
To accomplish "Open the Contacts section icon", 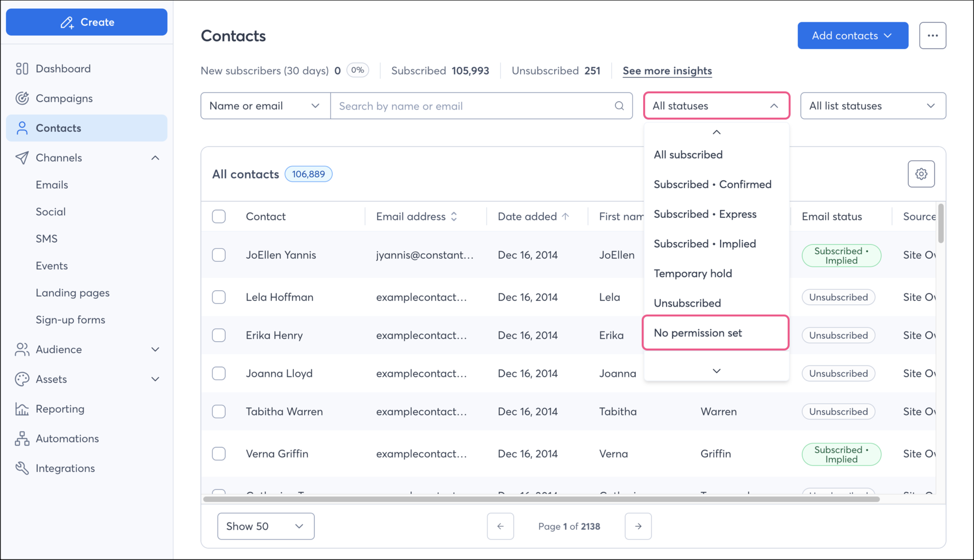I will (x=22, y=128).
